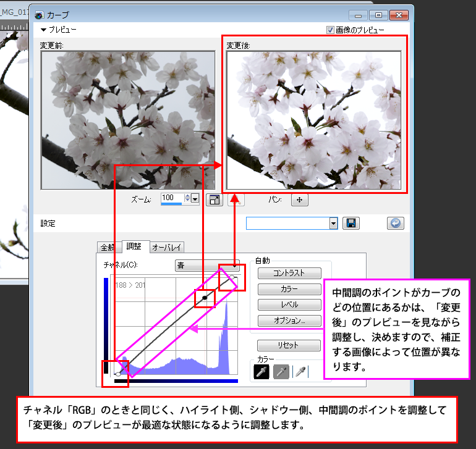The image size is (476, 449).
Task: Select the white point eyedropper
Action: 300,372
